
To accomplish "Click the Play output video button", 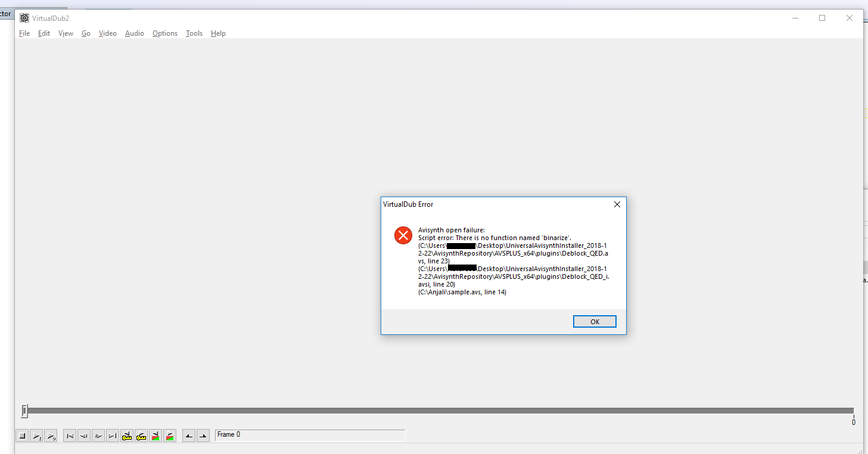I will tap(51, 436).
